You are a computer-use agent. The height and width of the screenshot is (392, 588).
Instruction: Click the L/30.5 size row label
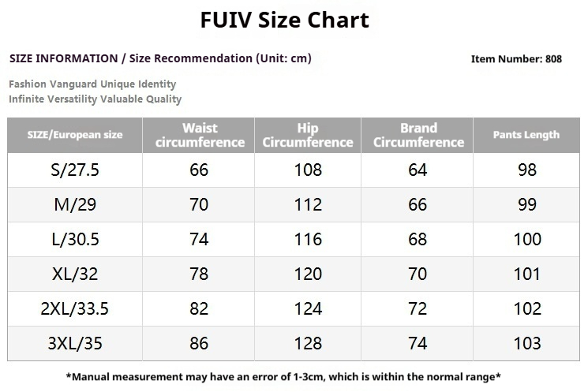75,239
